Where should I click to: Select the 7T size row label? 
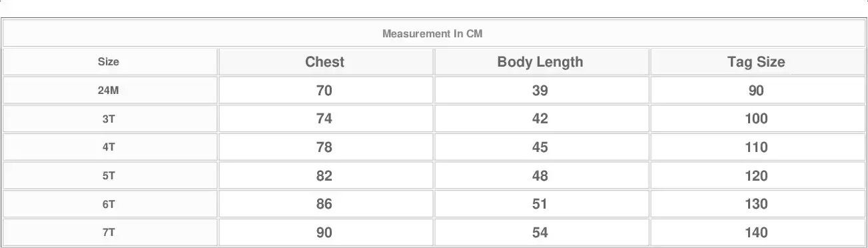coord(109,233)
